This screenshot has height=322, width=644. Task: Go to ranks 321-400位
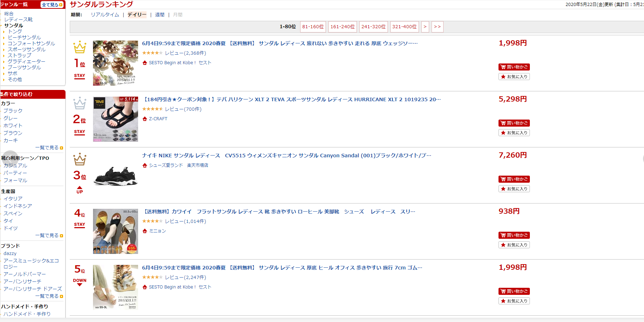404,27
